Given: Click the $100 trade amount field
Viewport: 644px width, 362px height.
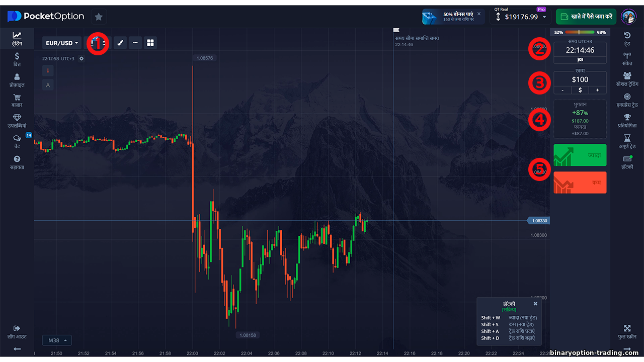Looking at the screenshot, I should coord(580,79).
